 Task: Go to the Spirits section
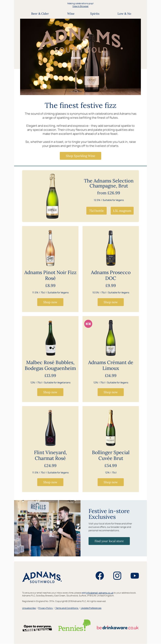coord(95,14)
